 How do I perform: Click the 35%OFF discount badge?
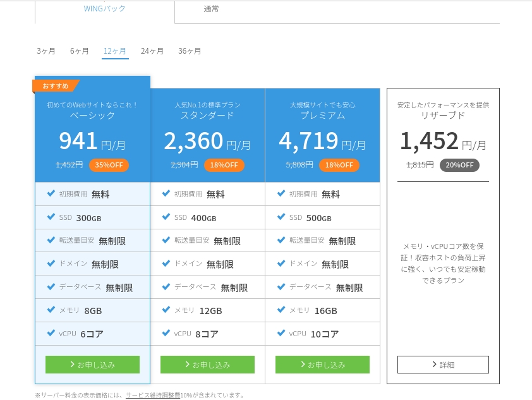(x=109, y=165)
